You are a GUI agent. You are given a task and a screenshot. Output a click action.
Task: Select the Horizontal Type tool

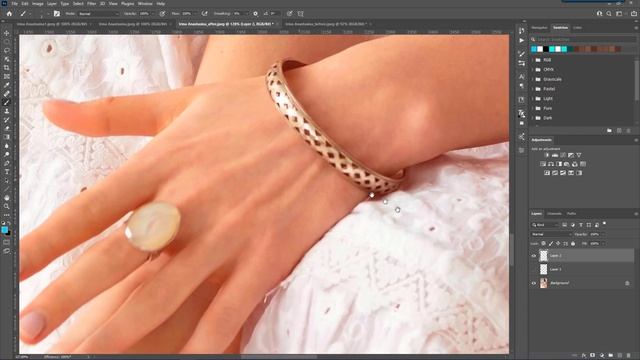pyautogui.click(x=7, y=172)
